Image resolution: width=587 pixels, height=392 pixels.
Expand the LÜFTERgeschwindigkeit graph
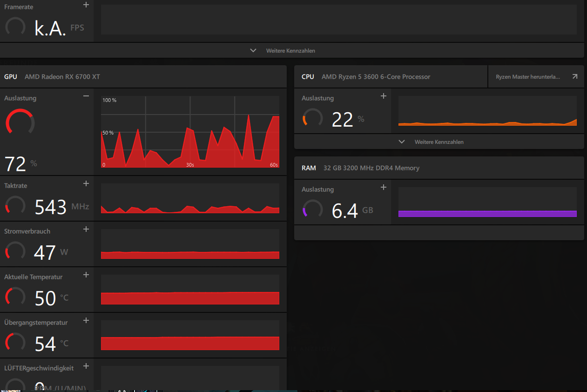[86, 366]
